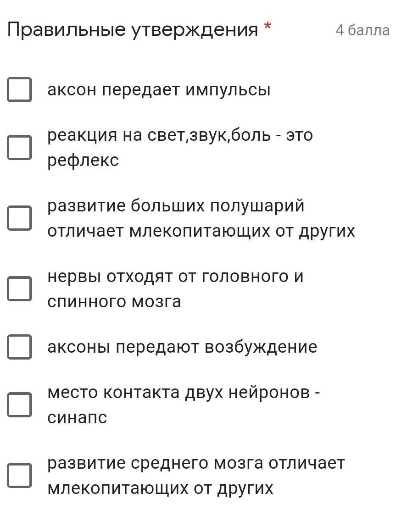The width and height of the screenshot is (418, 532).
Task: Mark the 'аксоны передают возбуждение' checkbox
Action: [x=19, y=347]
